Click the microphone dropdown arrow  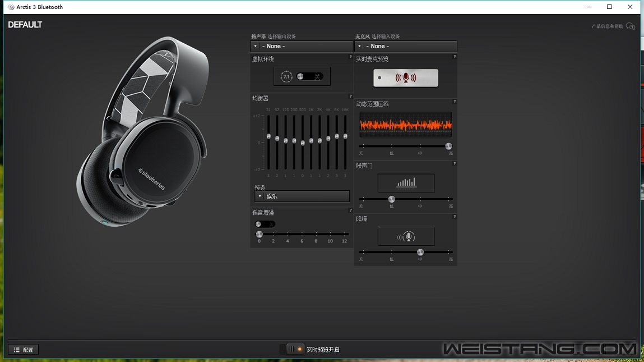click(359, 46)
